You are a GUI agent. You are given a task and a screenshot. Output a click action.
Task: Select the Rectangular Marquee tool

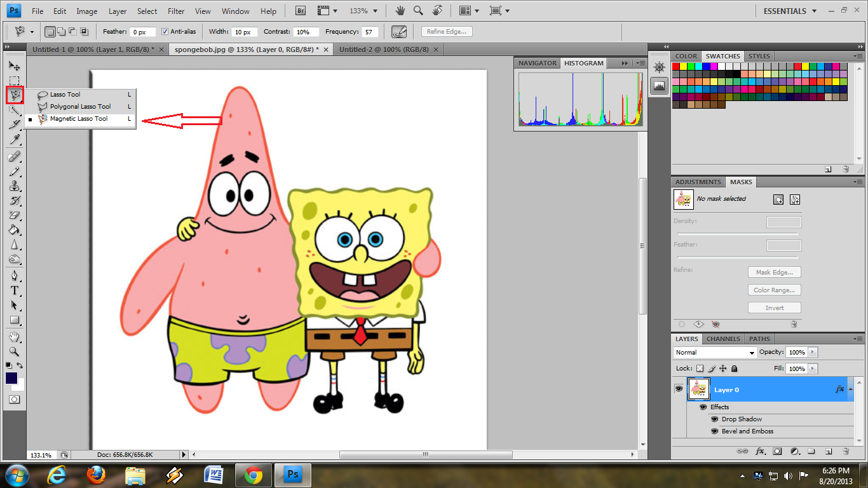[x=14, y=81]
